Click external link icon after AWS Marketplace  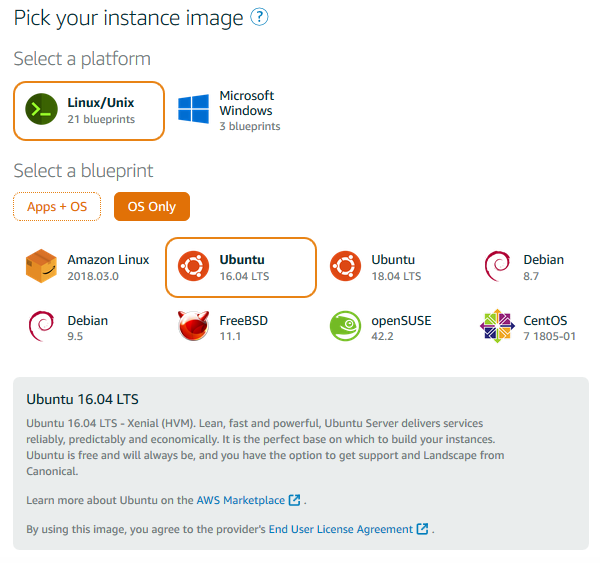click(294, 500)
